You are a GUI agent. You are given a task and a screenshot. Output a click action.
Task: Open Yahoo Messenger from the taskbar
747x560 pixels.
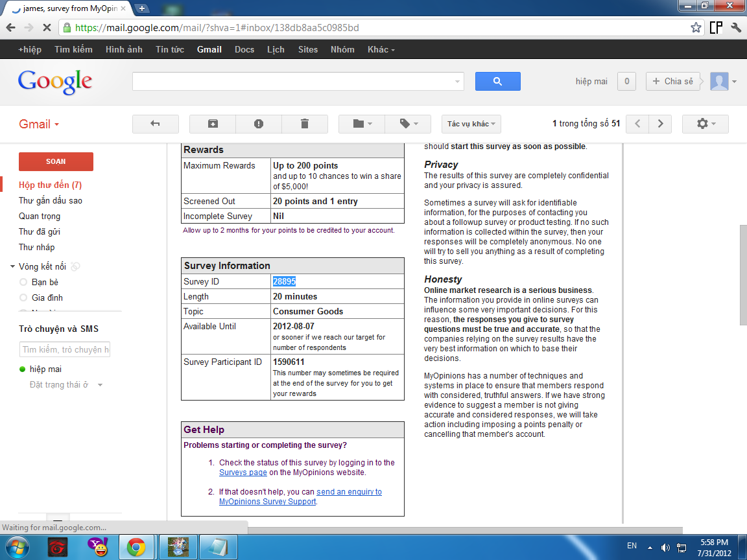(x=98, y=547)
